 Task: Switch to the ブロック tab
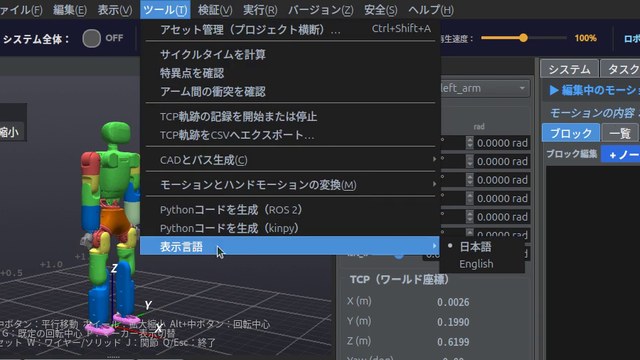pyautogui.click(x=571, y=133)
